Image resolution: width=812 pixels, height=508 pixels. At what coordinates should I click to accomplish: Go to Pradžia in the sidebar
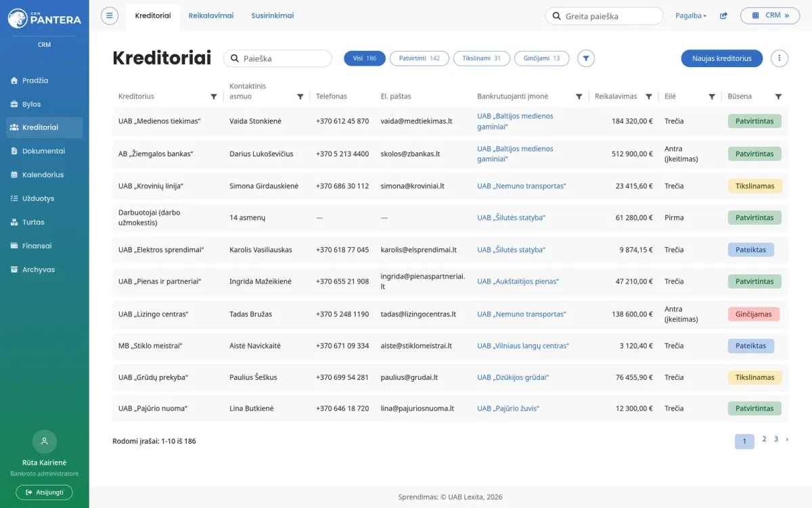45,81
